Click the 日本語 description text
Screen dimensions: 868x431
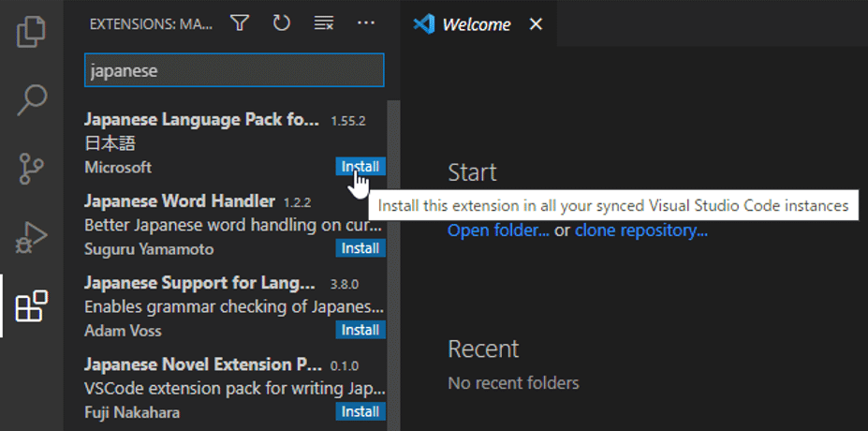click(x=110, y=144)
